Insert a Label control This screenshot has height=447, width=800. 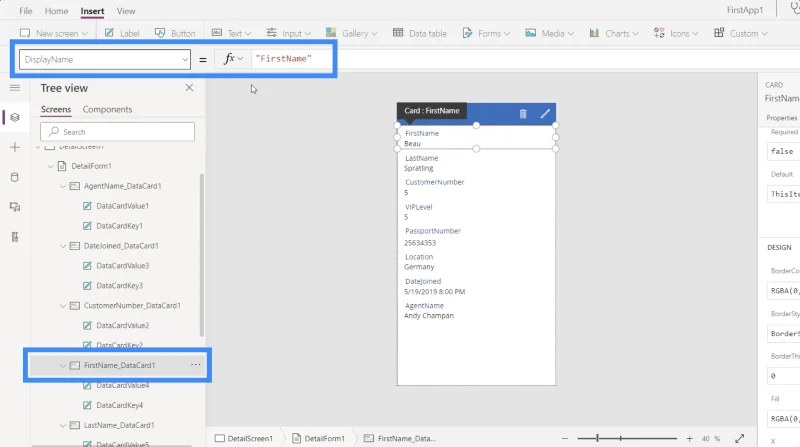122,33
